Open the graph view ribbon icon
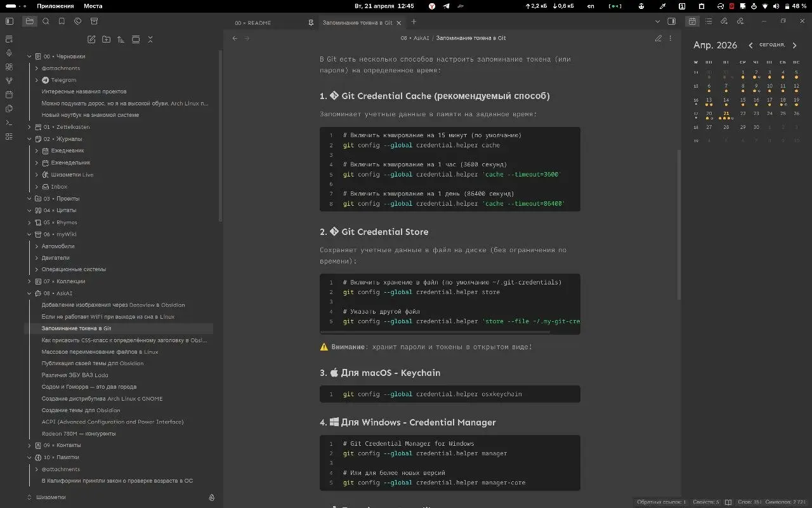Viewport: 812px width, 508px height. 9,81
